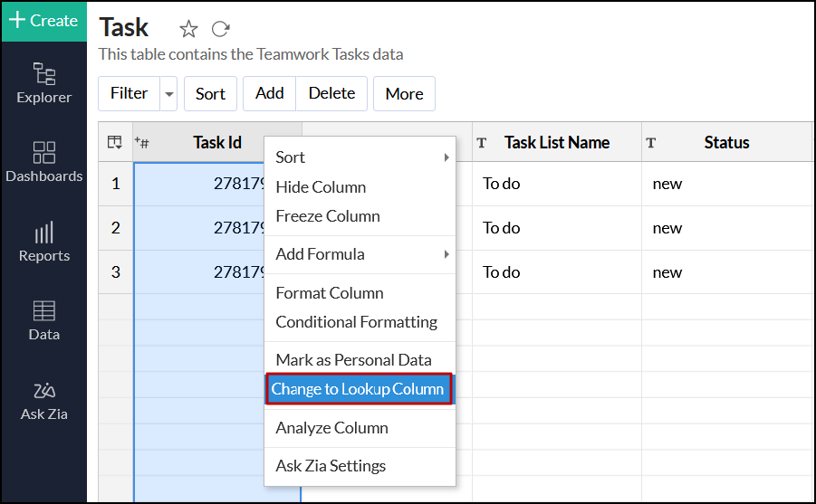The width and height of the screenshot is (816, 504).
Task: Click the refresh icon beside title
Action: 220,29
